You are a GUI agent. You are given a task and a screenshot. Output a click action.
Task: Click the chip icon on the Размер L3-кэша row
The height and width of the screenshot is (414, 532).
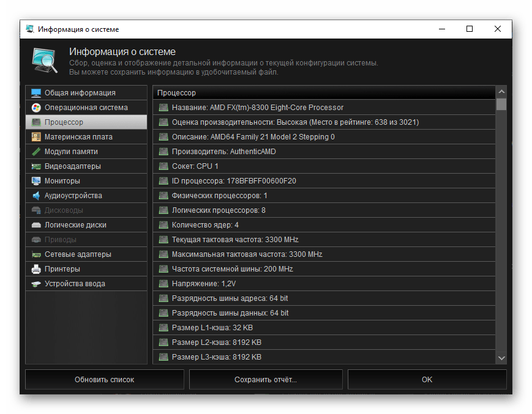[x=163, y=357]
